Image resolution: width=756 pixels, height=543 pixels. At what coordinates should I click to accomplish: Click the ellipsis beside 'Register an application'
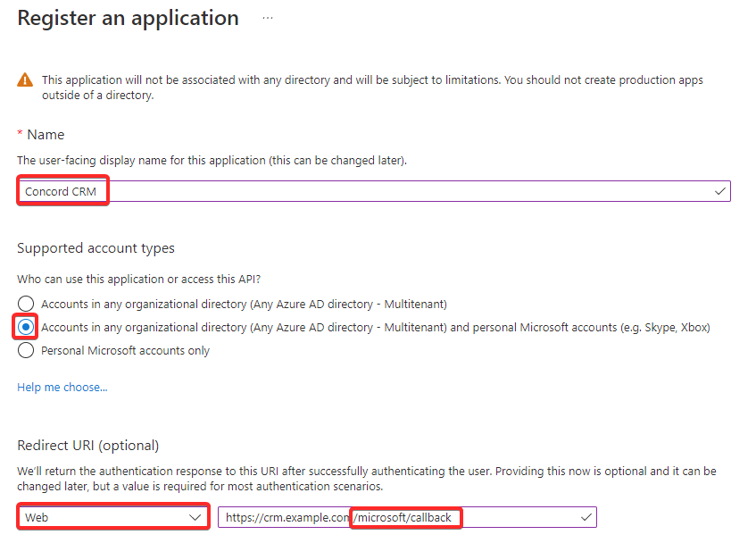tap(266, 16)
